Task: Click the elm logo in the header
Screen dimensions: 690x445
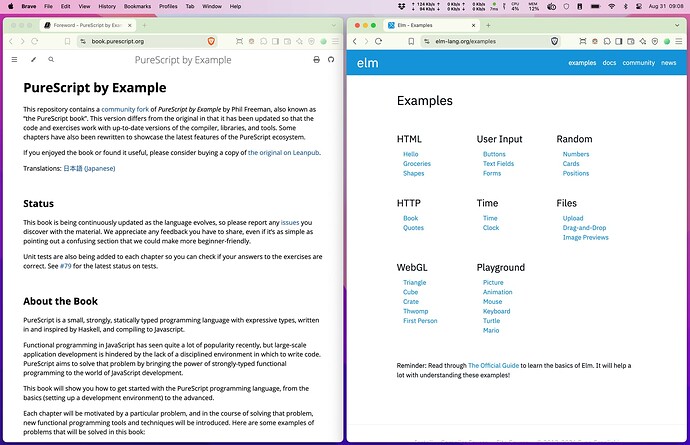Action: (367, 63)
